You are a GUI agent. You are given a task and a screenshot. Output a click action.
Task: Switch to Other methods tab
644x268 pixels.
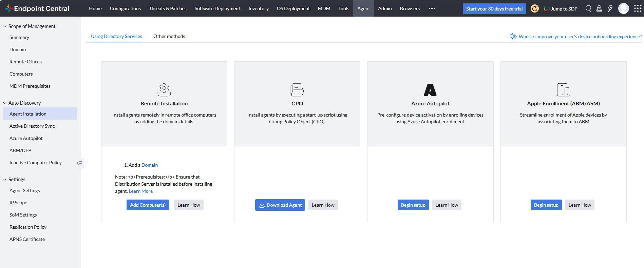[169, 36]
